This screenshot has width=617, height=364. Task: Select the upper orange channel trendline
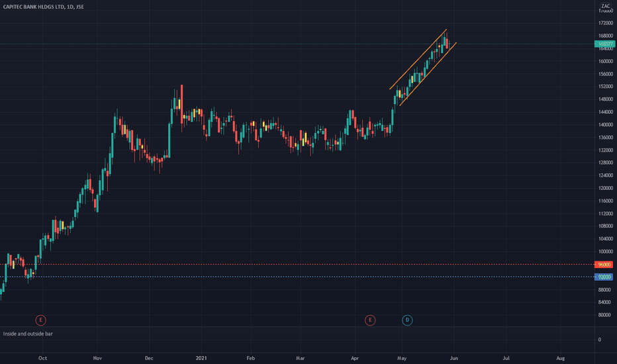coord(418,59)
